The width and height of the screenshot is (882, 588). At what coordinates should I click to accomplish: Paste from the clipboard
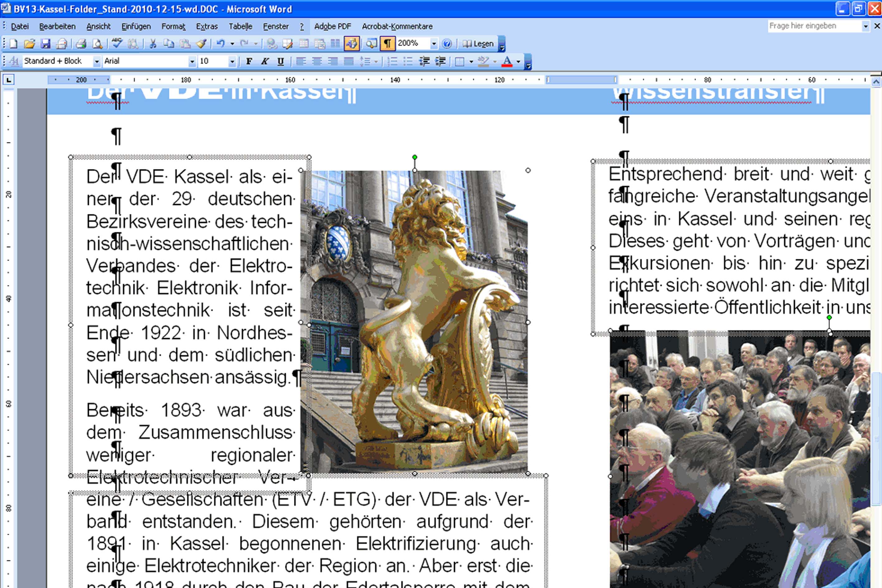coord(185,44)
